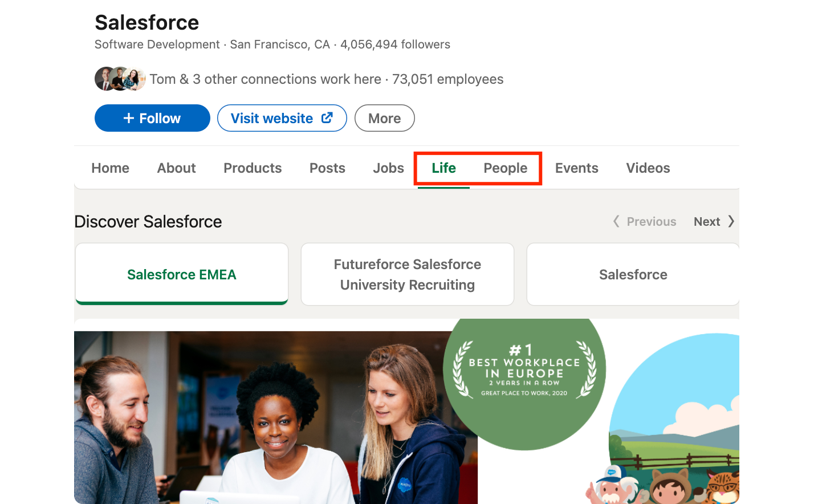Click the Salesforce company name heading
Viewport: 814px width, 504px height.
pyautogui.click(x=146, y=23)
